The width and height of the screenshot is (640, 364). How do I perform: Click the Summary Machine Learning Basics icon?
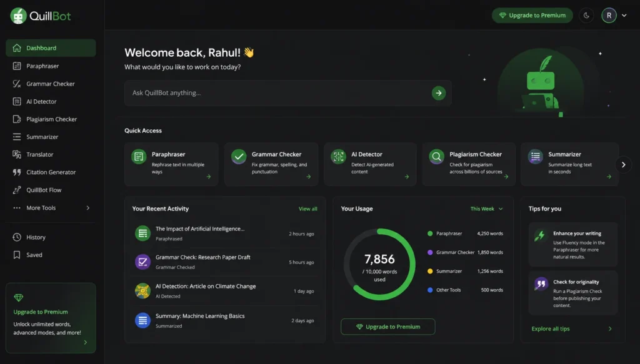(143, 320)
